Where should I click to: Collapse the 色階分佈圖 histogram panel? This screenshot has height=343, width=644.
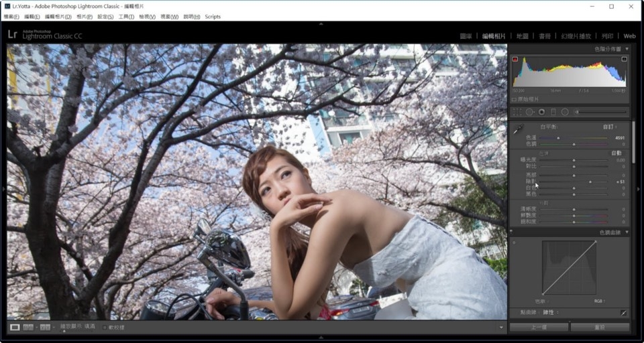point(627,49)
